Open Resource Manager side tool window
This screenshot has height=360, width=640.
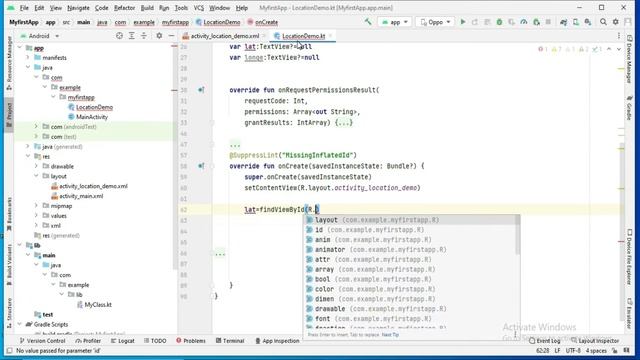[x=9, y=63]
